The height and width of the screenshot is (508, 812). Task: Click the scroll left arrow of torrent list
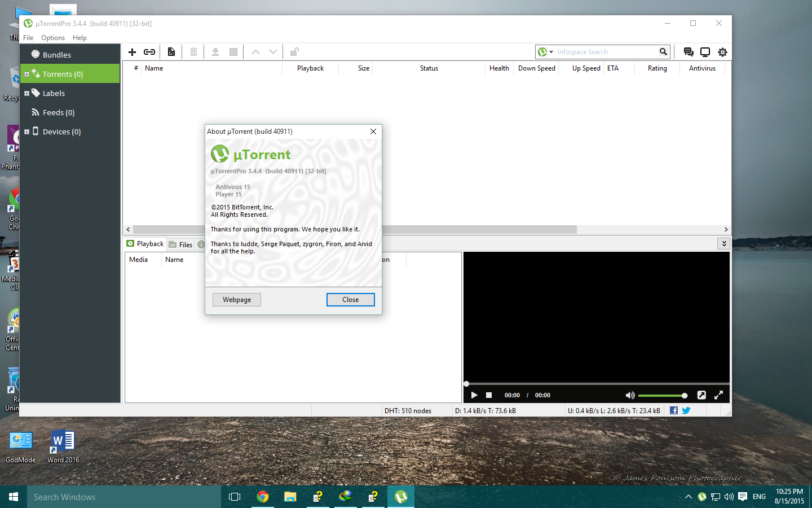[x=128, y=229]
